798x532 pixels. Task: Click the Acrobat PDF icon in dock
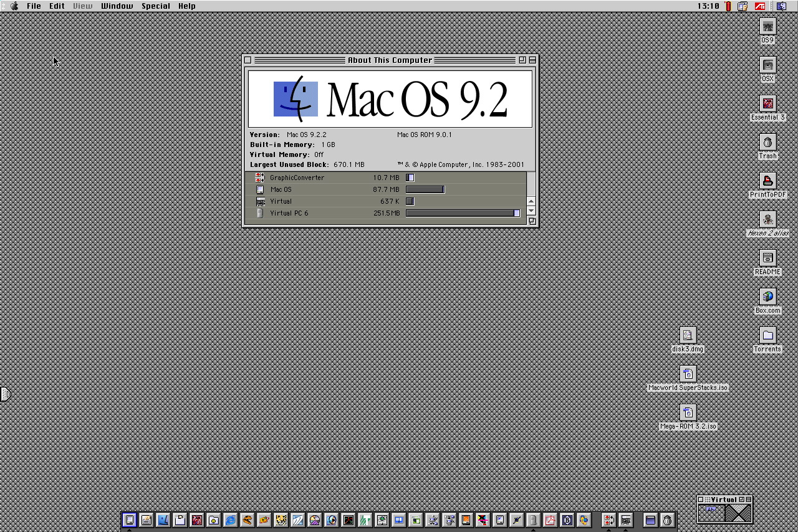coord(550,520)
